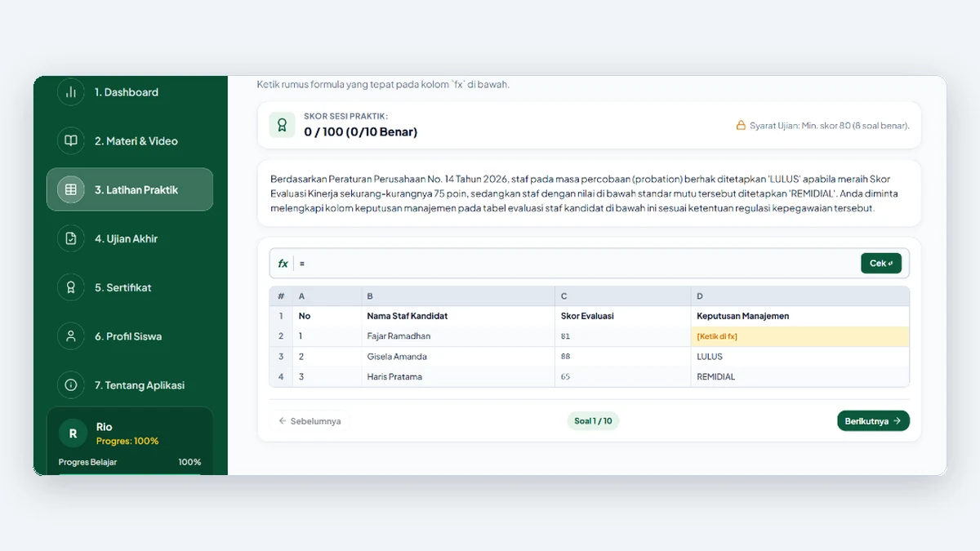This screenshot has width=980, height=551.
Task: Click the Profil Siswa person icon
Action: point(71,336)
